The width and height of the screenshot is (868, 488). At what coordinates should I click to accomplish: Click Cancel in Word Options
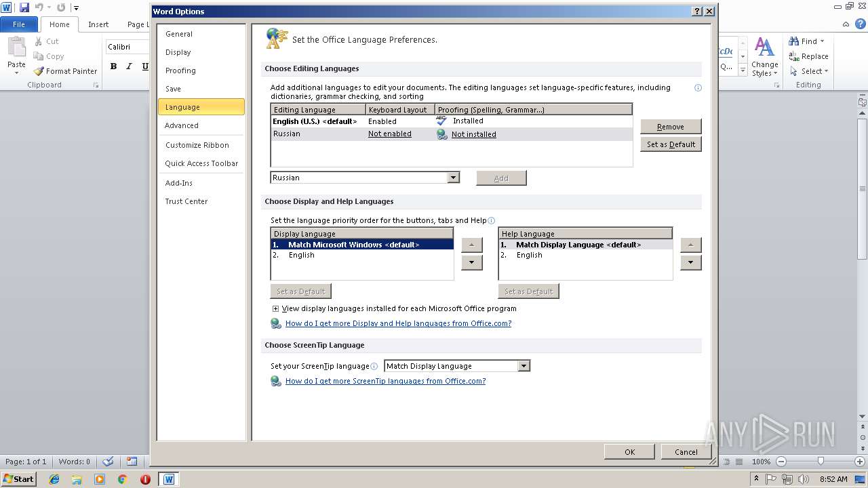coord(686,452)
